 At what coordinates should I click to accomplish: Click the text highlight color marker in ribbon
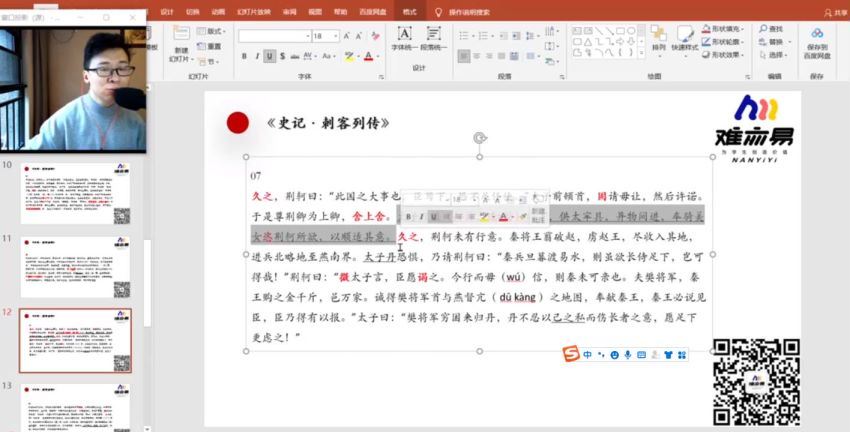pos(349,56)
